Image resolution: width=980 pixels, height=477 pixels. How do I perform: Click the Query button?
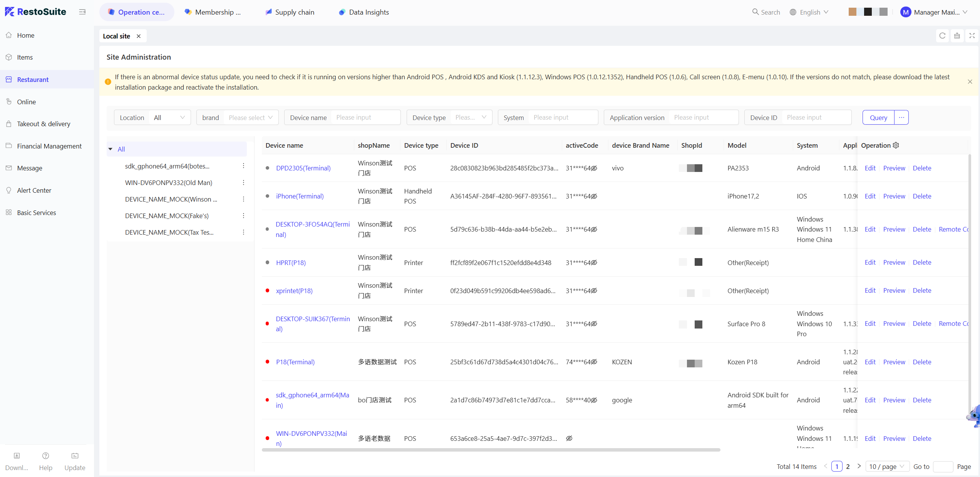878,117
